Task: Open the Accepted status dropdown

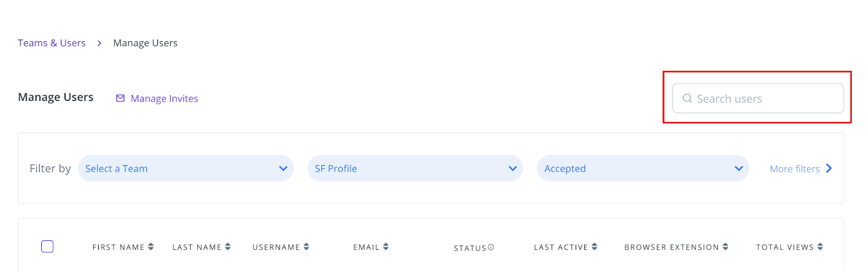Action: [x=643, y=168]
